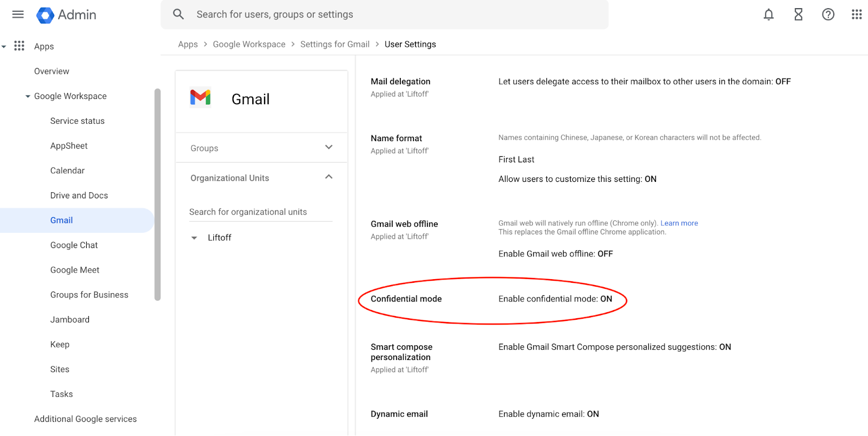Go to Apps breadcrumb
The image size is (868, 436).
[188, 45]
